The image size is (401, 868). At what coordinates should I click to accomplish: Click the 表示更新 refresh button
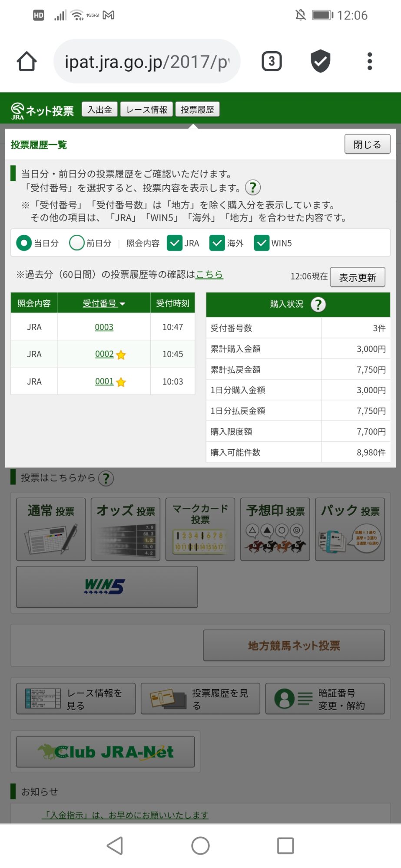[x=358, y=277]
